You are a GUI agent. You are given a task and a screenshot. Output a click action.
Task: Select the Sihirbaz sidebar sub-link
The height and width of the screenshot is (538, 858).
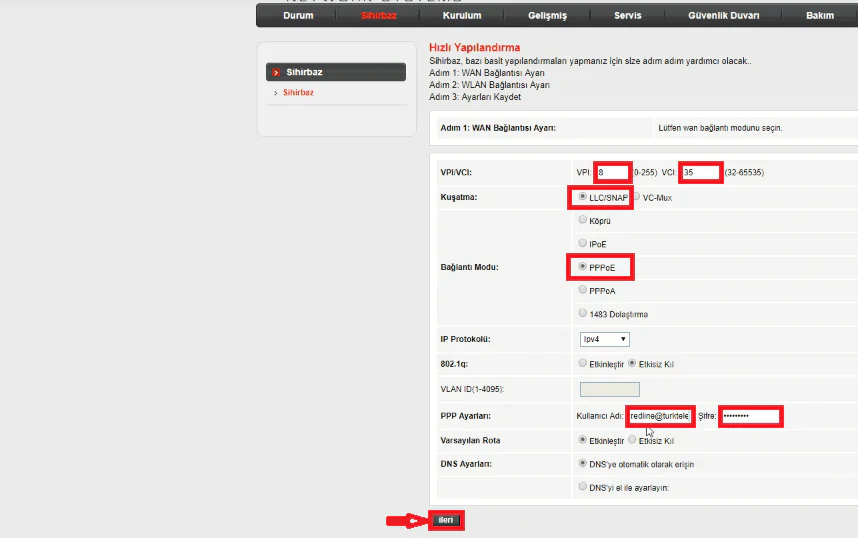coord(298,93)
